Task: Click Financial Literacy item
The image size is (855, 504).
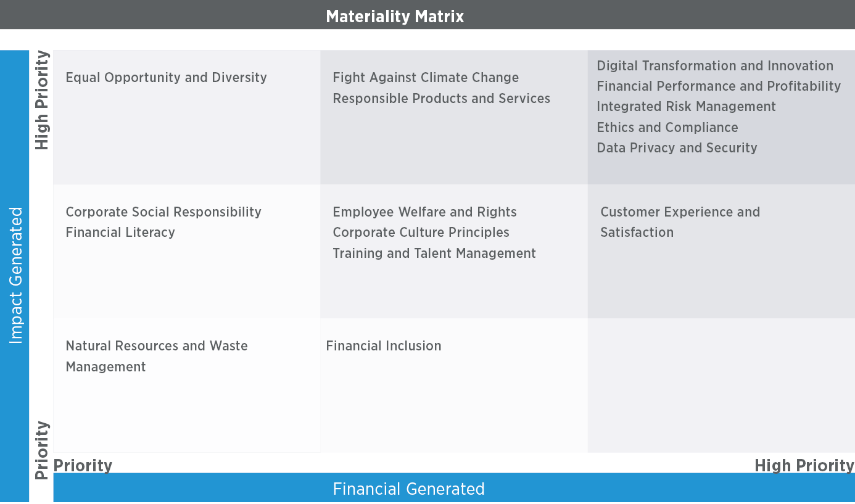Action: click(120, 233)
